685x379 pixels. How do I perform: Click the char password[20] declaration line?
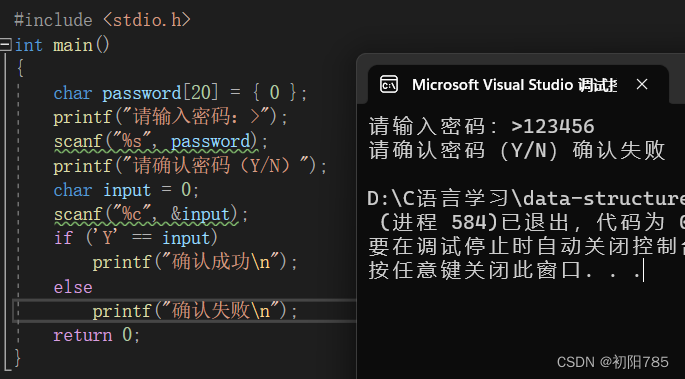click(x=180, y=93)
